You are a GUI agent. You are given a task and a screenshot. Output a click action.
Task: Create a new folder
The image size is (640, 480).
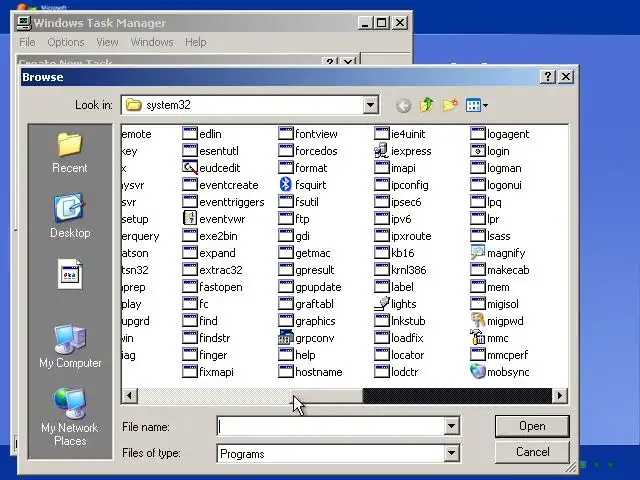click(450, 105)
